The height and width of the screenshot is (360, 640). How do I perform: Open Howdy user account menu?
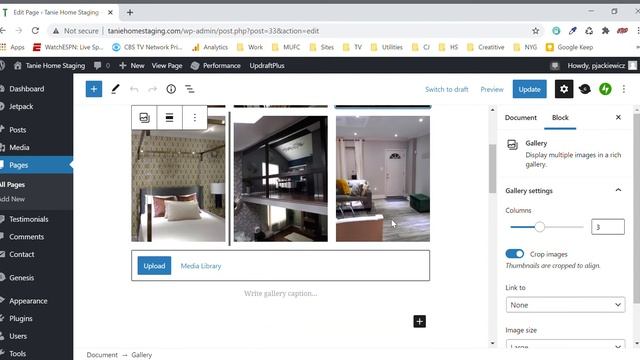click(x=602, y=65)
